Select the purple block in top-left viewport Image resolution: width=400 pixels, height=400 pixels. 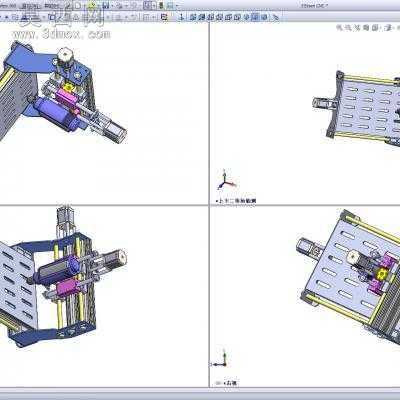pos(67,98)
